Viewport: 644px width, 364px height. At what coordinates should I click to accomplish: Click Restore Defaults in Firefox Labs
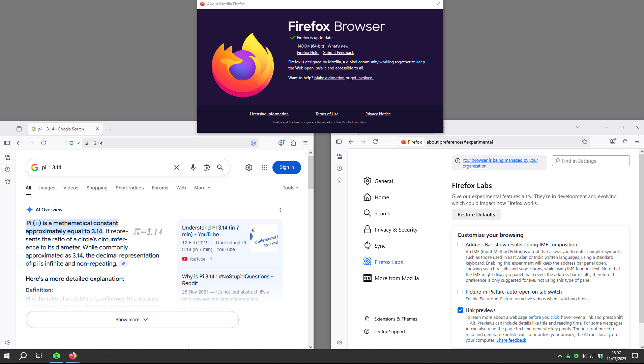coord(476,215)
